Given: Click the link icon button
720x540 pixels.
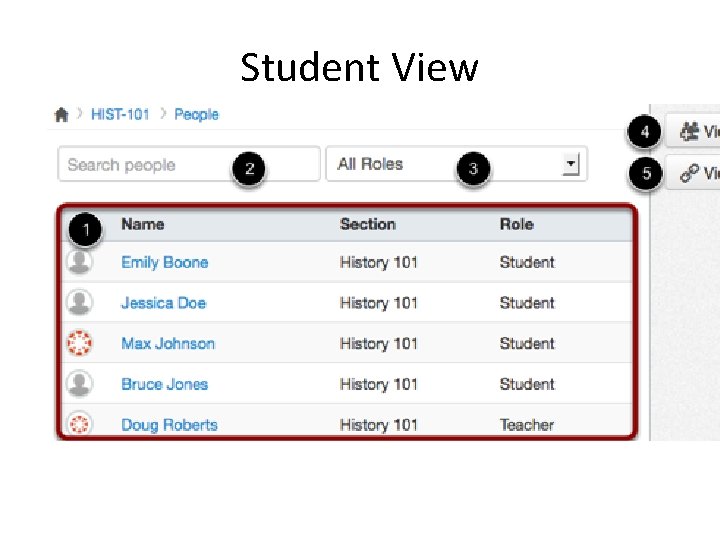Looking at the screenshot, I should pos(693,173).
